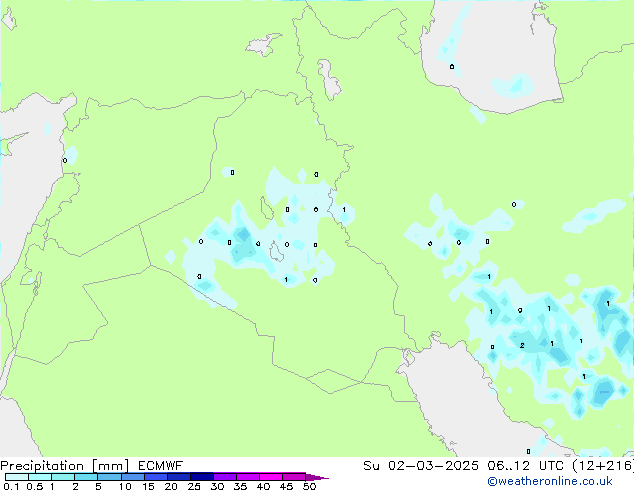
Task: Click the '40' legend scale label
Action: (263, 486)
